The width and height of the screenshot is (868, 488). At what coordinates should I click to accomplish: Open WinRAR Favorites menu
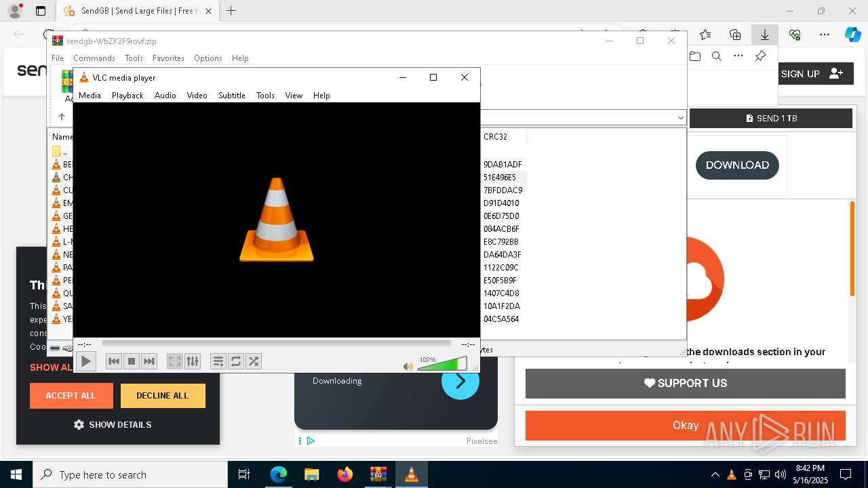(168, 58)
